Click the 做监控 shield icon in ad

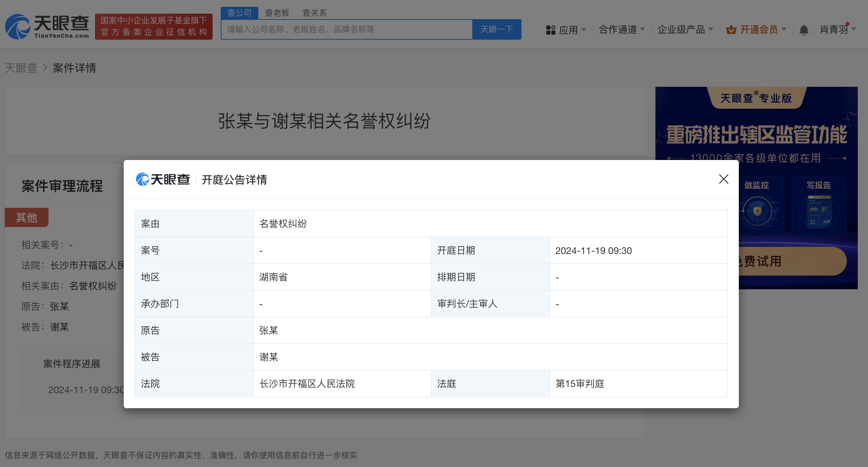pyautogui.click(x=757, y=211)
